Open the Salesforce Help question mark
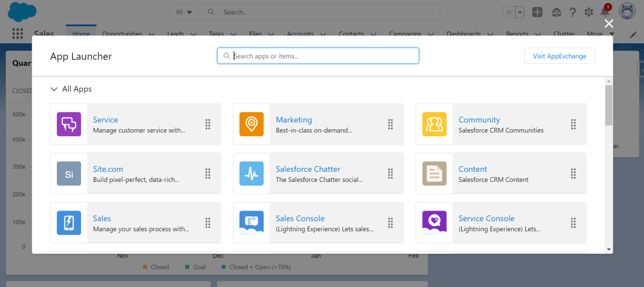 pyautogui.click(x=573, y=12)
